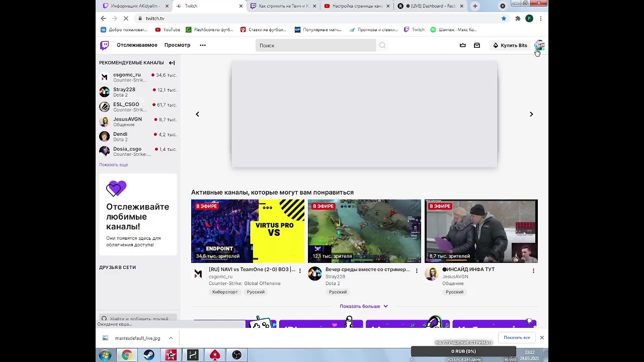644x362 pixels.
Task: Open the Twitch home logo
Action: (x=104, y=45)
